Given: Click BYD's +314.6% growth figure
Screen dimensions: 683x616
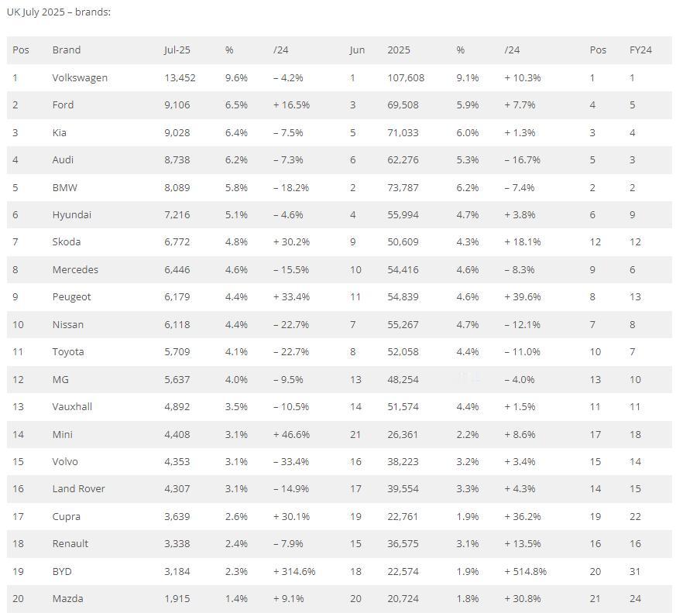Looking at the screenshot, I should point(294,571).
